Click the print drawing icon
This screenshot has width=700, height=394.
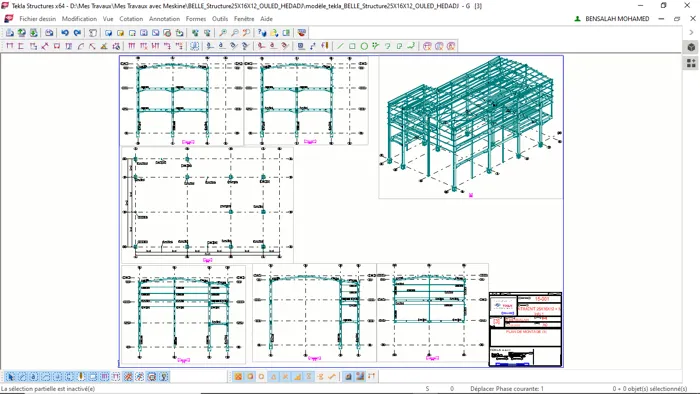coord(49,33)
